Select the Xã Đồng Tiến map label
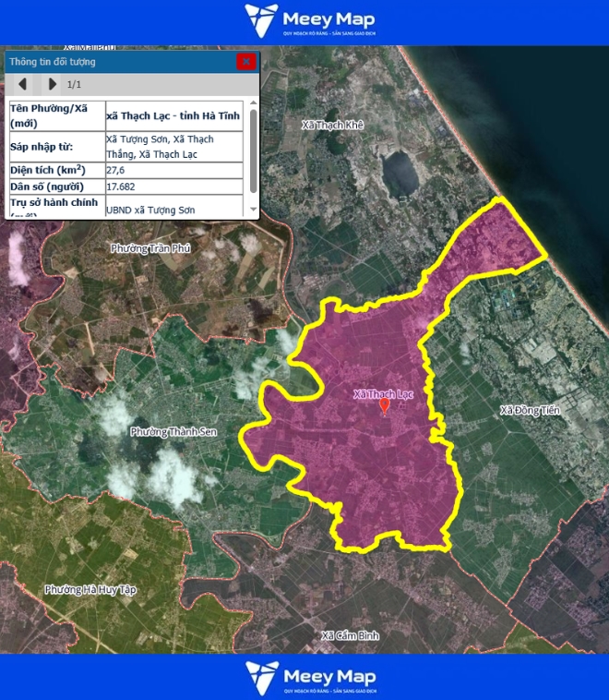 tap(530, 409)
